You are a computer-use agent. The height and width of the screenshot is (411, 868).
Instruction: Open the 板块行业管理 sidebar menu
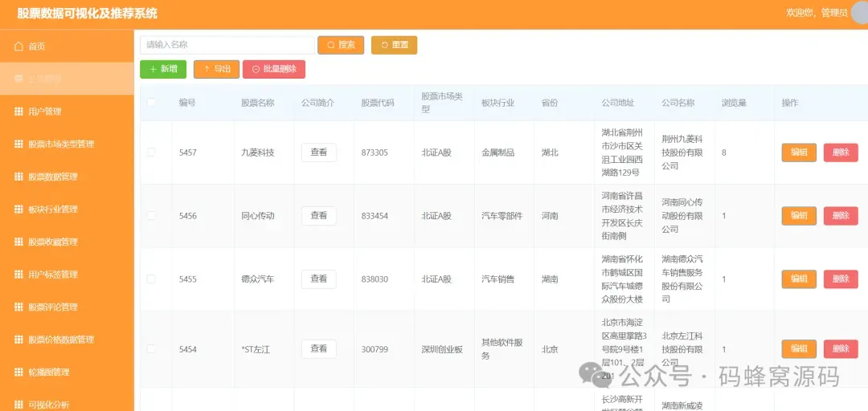tap(67, 209)
